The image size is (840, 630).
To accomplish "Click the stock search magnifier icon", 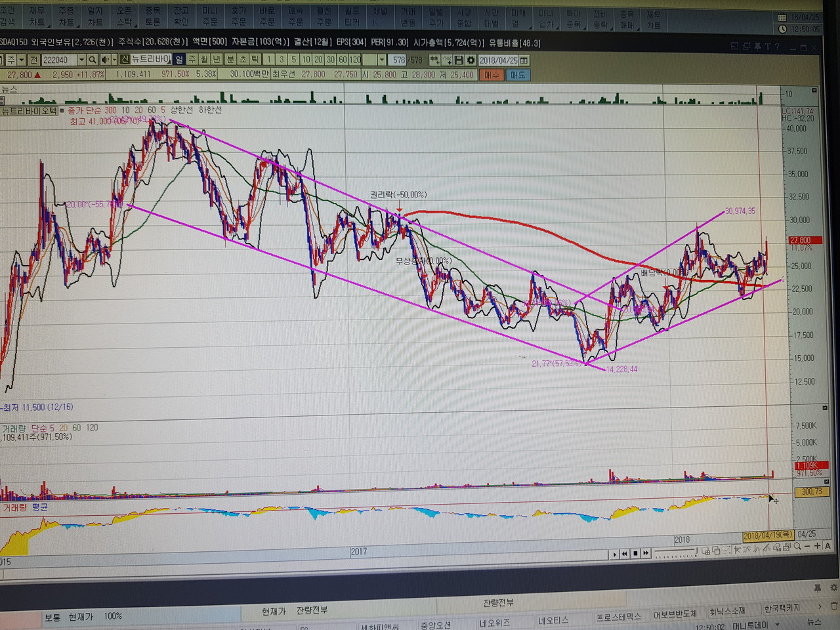I will (93, 60).
